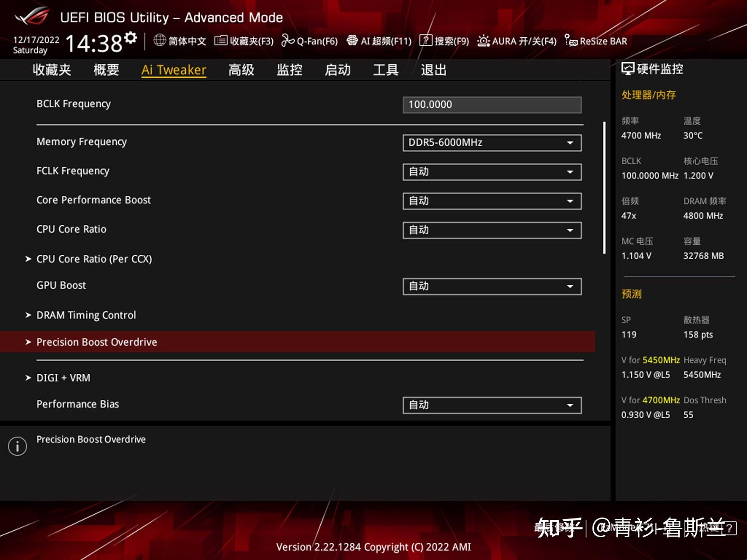
Task: Toggle the AURA light icon
Action: (483, 41)
